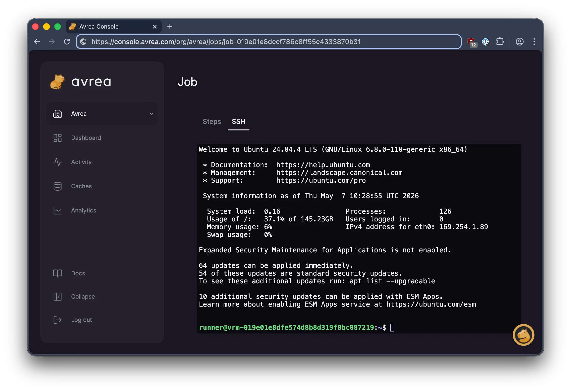Click the URL address bar field
Screen dimensions: 571x392
pos(269,42)
